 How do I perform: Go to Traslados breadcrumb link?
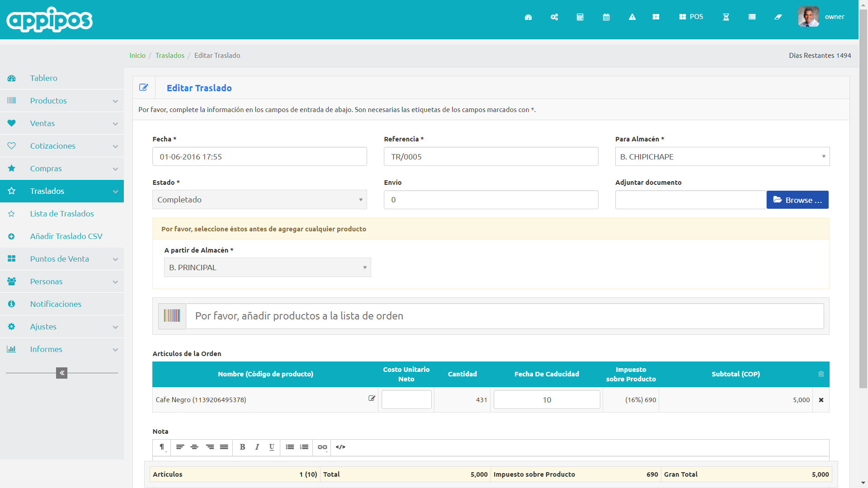coord(170,56)
